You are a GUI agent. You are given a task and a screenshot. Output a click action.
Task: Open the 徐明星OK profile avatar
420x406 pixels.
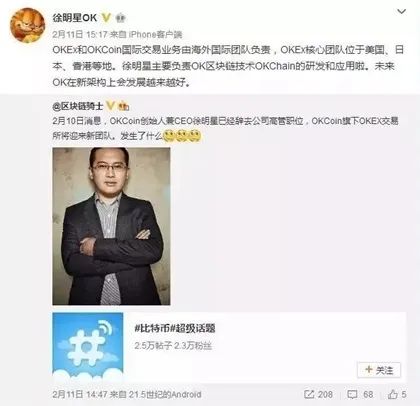[27, 25]
